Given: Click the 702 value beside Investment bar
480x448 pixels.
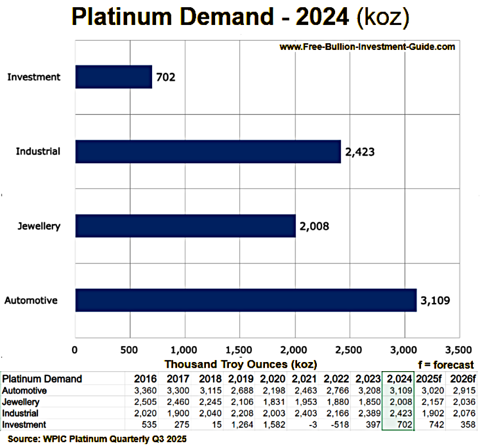Looking at the screenshot, I should click(x=165, y=77).
